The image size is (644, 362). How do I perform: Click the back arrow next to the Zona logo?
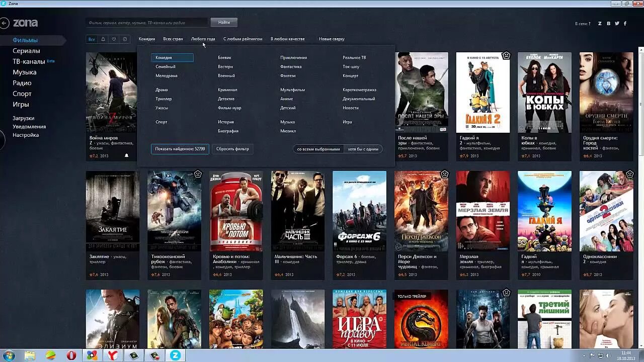(5, 23)
